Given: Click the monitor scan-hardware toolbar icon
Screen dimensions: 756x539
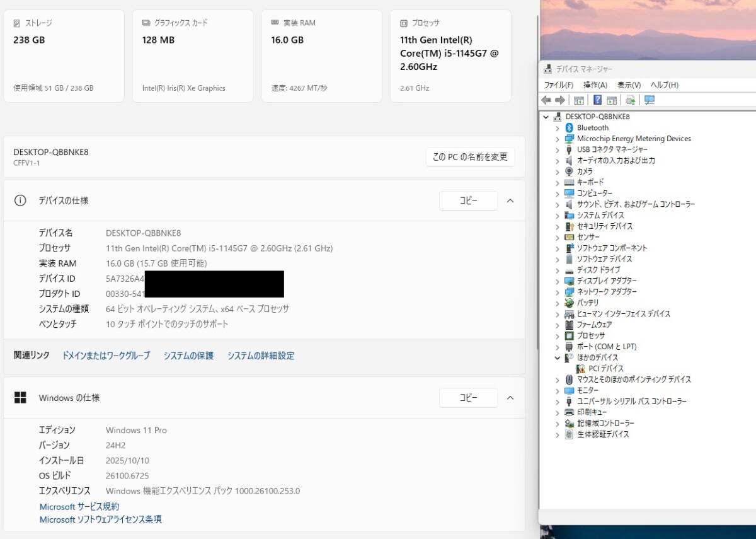Looking at the screenshot, I should pos(650,100).
